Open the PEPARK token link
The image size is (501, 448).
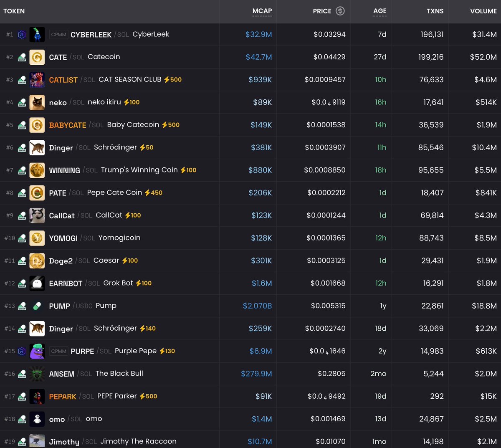point(63,396)
